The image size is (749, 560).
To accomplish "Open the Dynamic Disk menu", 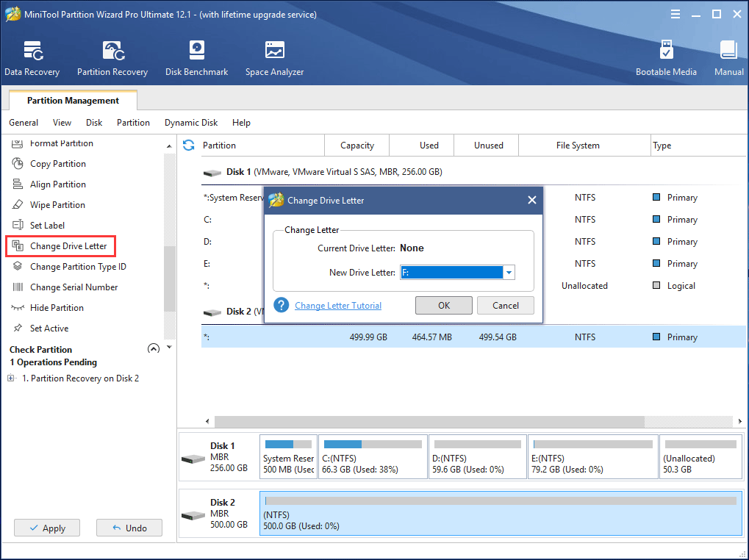I will [191, 123].
